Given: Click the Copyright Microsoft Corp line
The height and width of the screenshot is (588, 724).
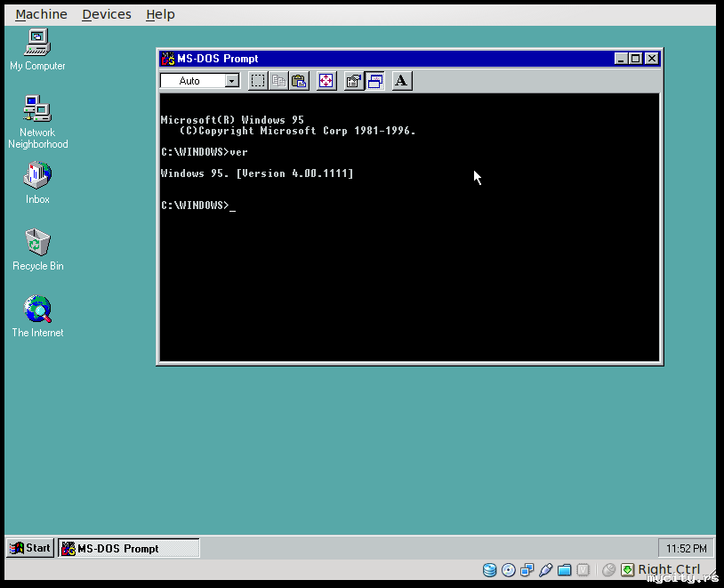Looking at the screenshot, I should point(298,131).
